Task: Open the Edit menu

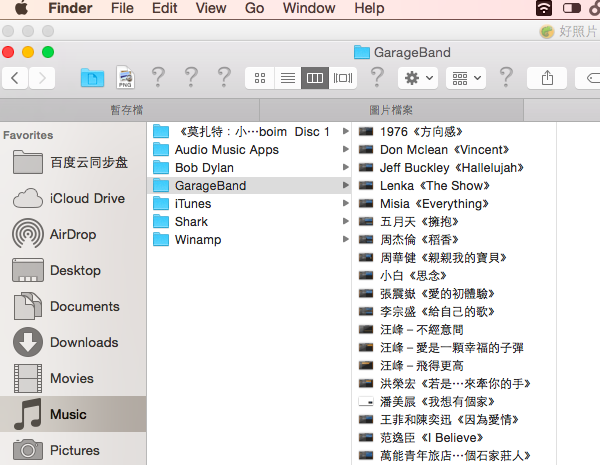Action: (x=165, y=8)
